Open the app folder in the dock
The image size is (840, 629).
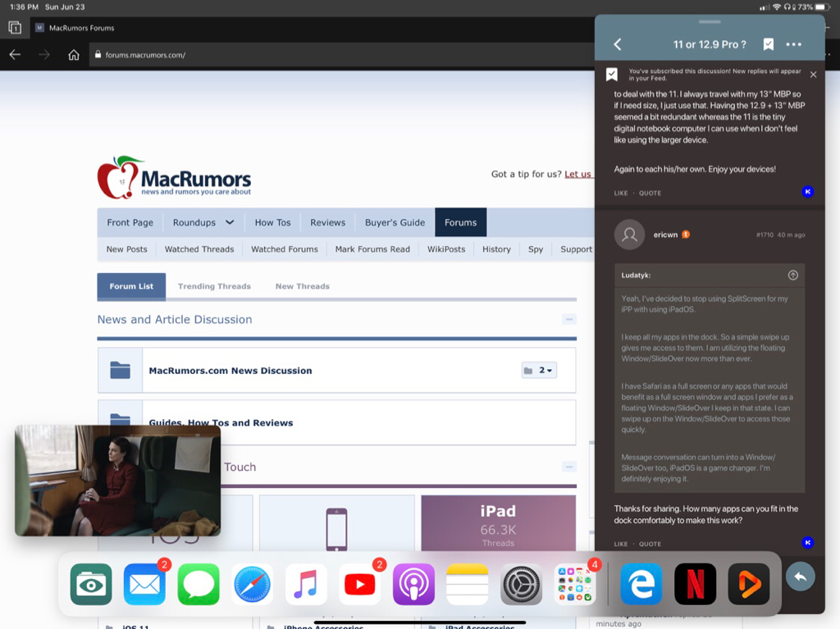click(575, 584)
